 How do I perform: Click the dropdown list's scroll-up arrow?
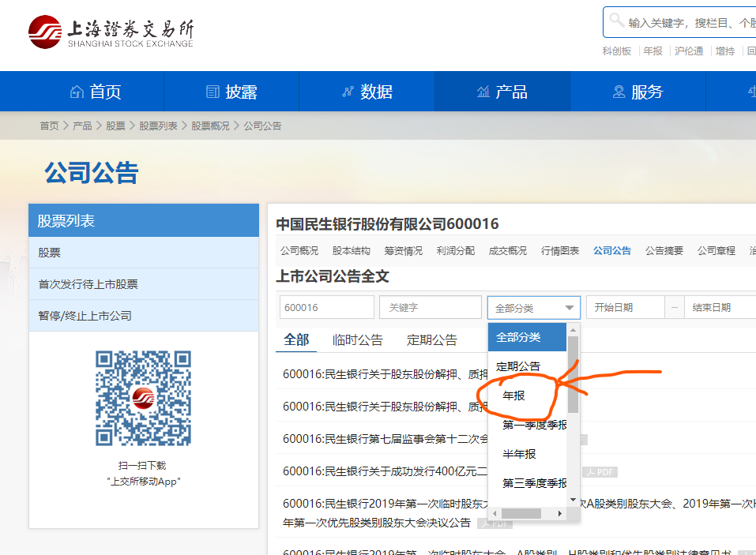click(x=573, y=330)
